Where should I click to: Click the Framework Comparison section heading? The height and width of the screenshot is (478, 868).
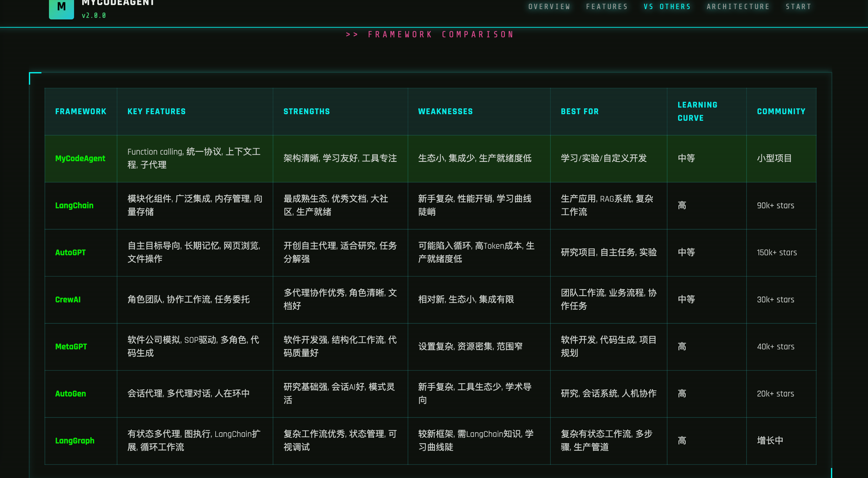(x=430, y=35)
